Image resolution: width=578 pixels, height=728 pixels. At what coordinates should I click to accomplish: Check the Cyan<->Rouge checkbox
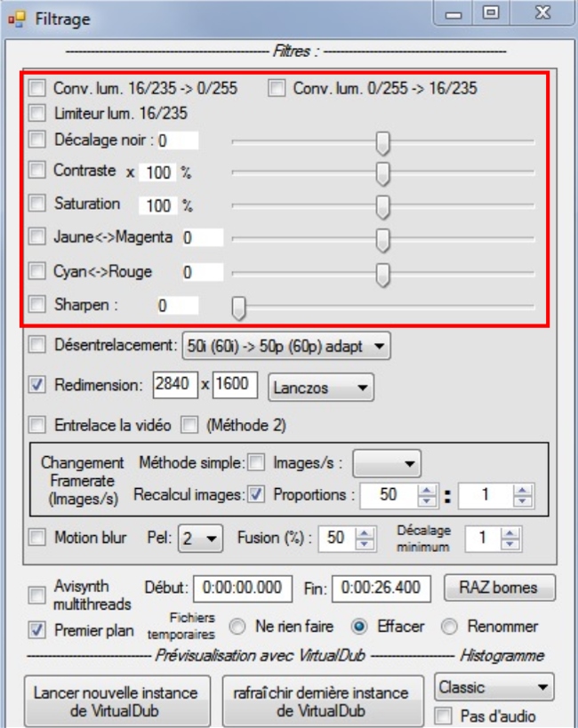36,271
